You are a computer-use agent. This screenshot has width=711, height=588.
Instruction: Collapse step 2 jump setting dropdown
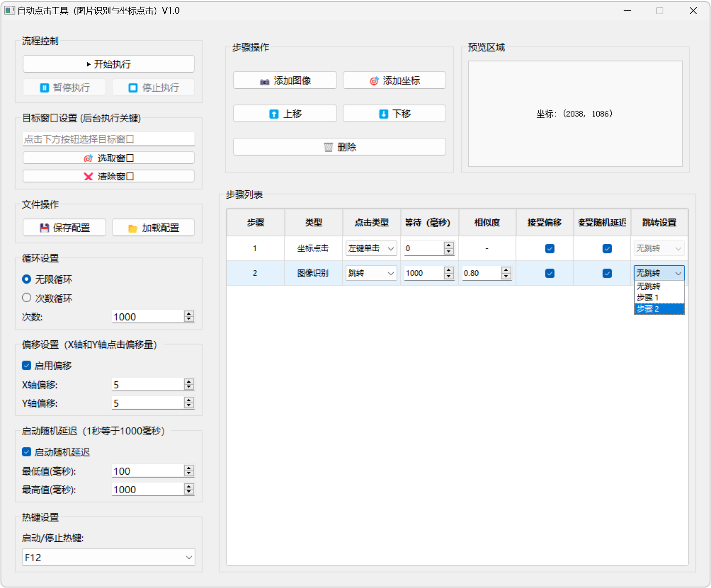659,273
